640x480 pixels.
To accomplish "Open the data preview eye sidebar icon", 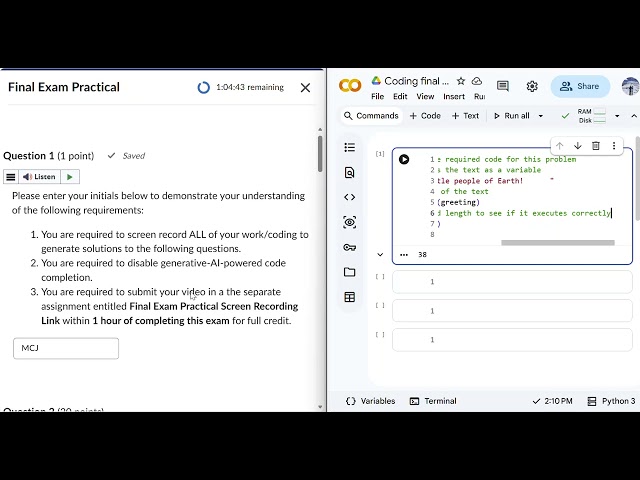I will coord(349,222).
